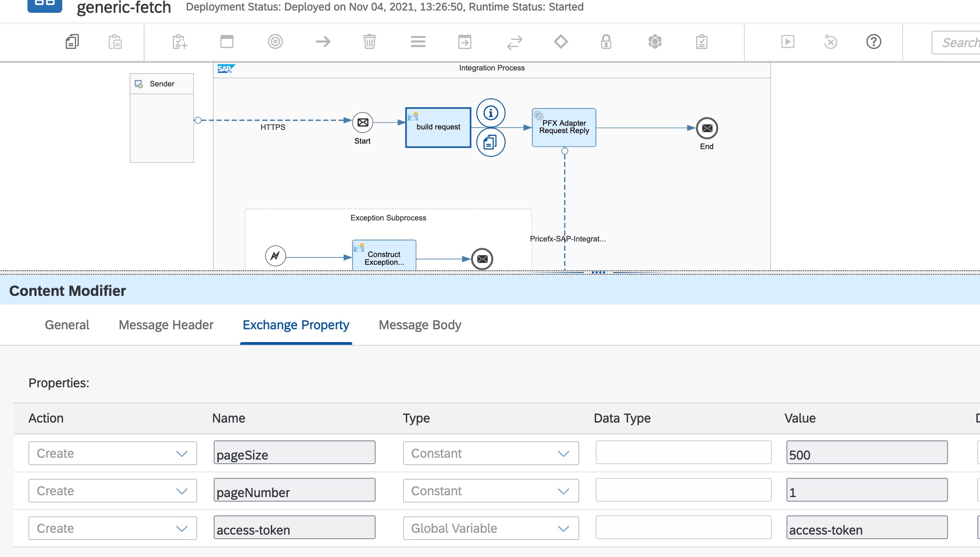Screen dimensions: 980x557
Task: Click the padlock security icon in toolbar
Action: (606, 42)
